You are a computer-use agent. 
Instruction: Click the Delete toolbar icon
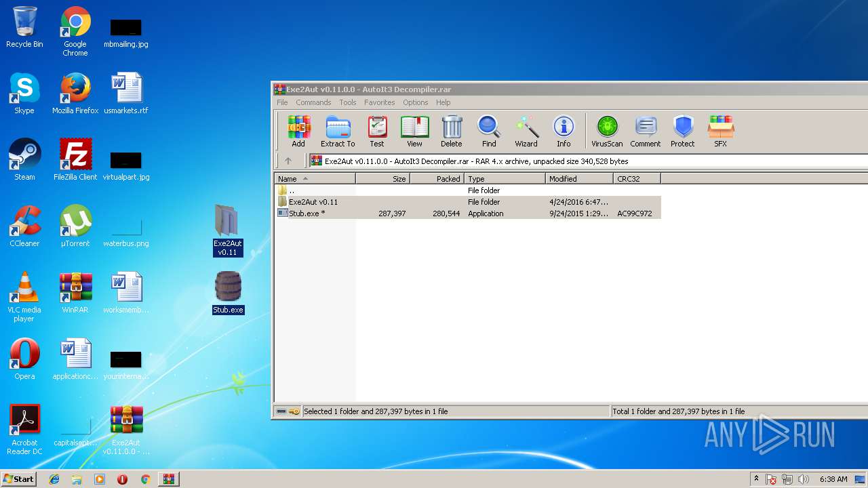pos(452,131)
